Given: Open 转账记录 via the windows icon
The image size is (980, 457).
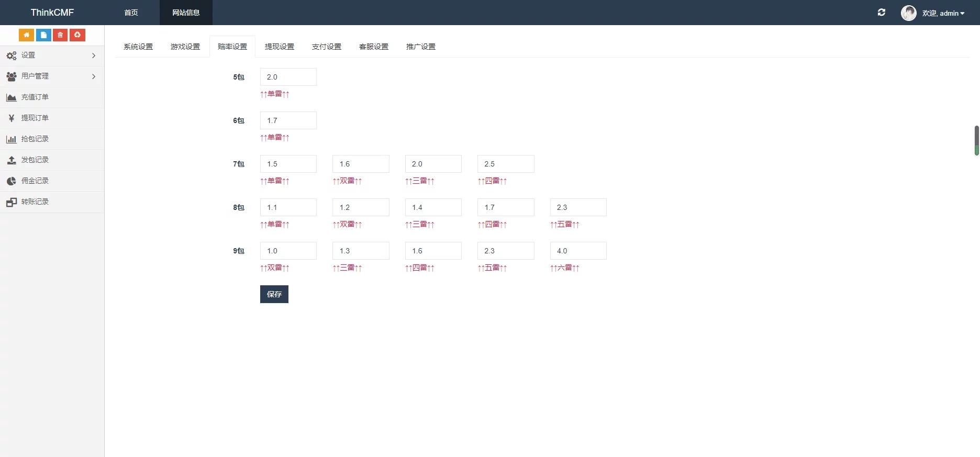Looking at the screenshot, I should click(x=12, y=202).
